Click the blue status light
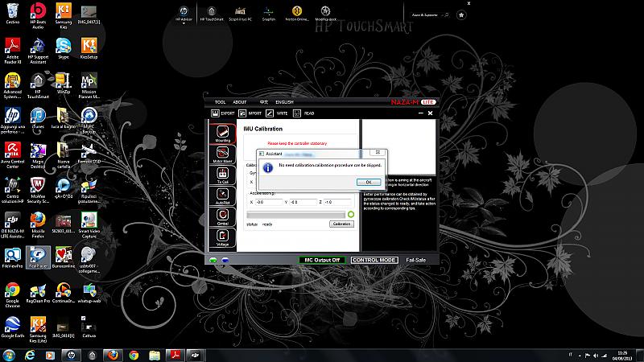This screenshot has width=644, height=362. [x=225, y=260]
